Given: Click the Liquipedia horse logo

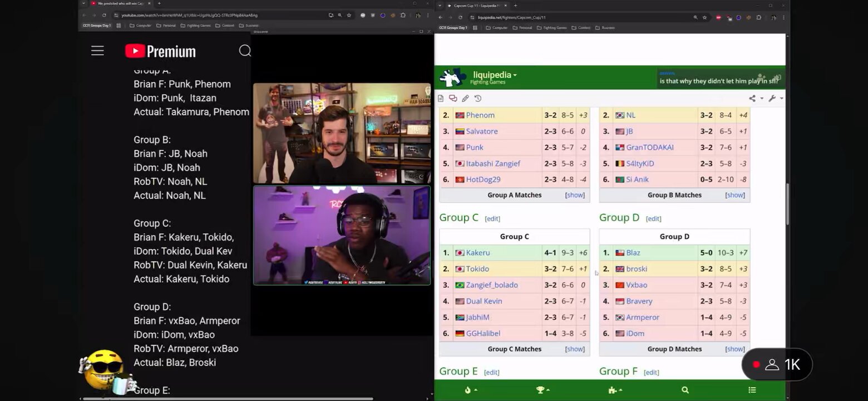Looking at the screenshot, I should (x=452, y=77).
